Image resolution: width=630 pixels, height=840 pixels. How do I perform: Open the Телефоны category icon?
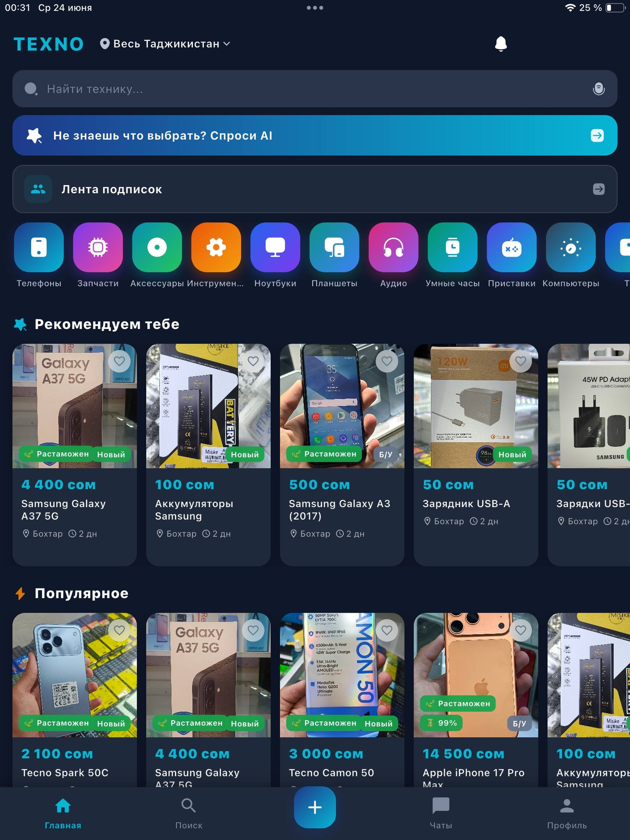pos(39,247)
